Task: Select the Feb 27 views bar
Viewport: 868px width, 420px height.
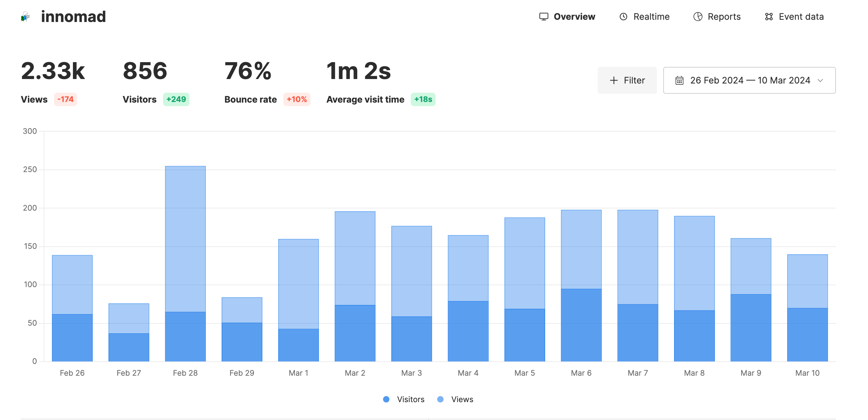Action: [129, 318]
